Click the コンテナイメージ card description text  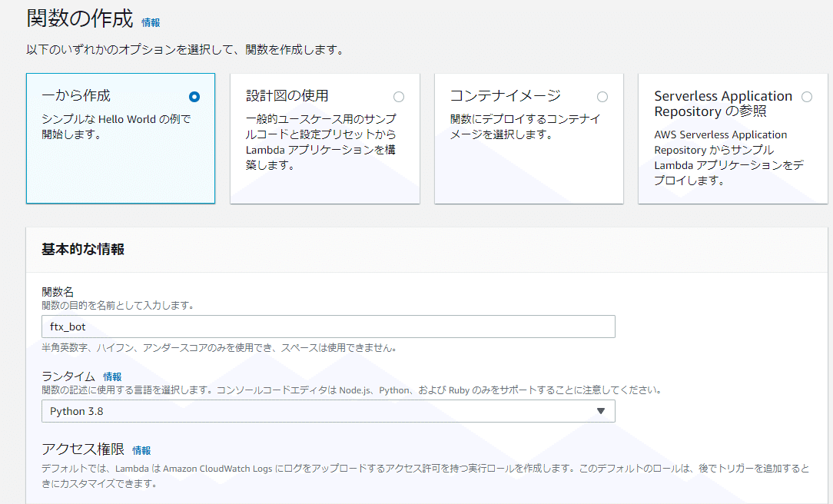coord(525,127)
